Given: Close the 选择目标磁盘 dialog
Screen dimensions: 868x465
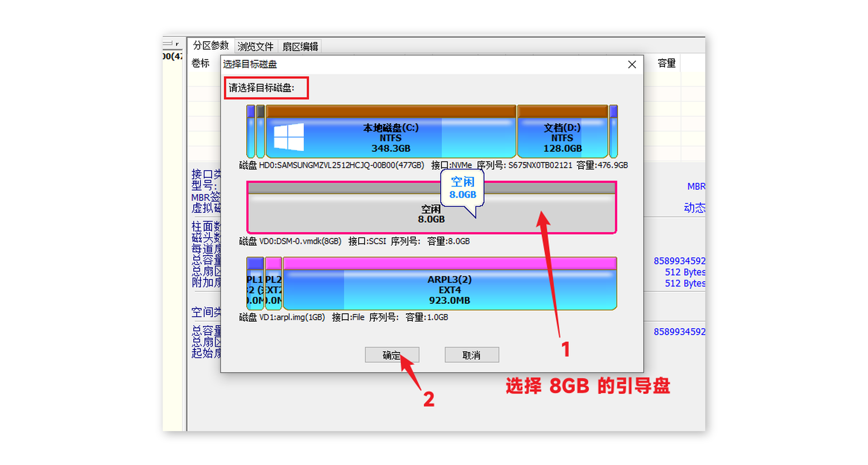Looking at the screenshot, I should [632, 65].
